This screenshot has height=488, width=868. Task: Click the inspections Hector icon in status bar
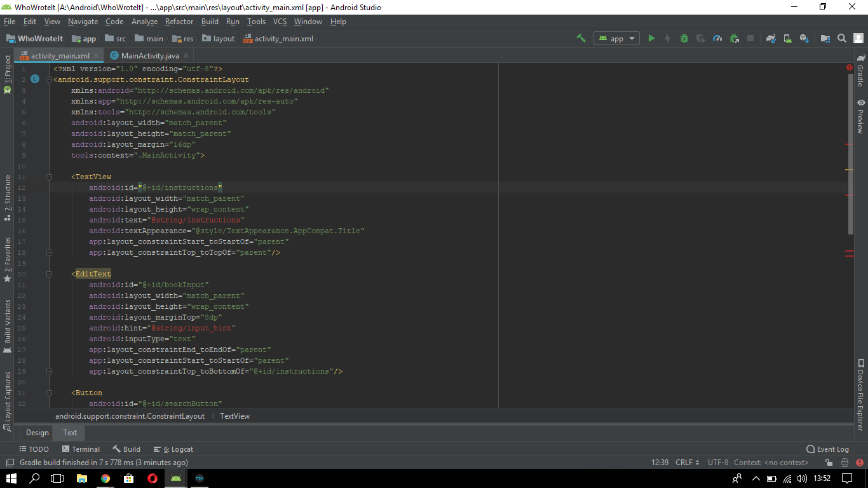[x=843, y=463]
